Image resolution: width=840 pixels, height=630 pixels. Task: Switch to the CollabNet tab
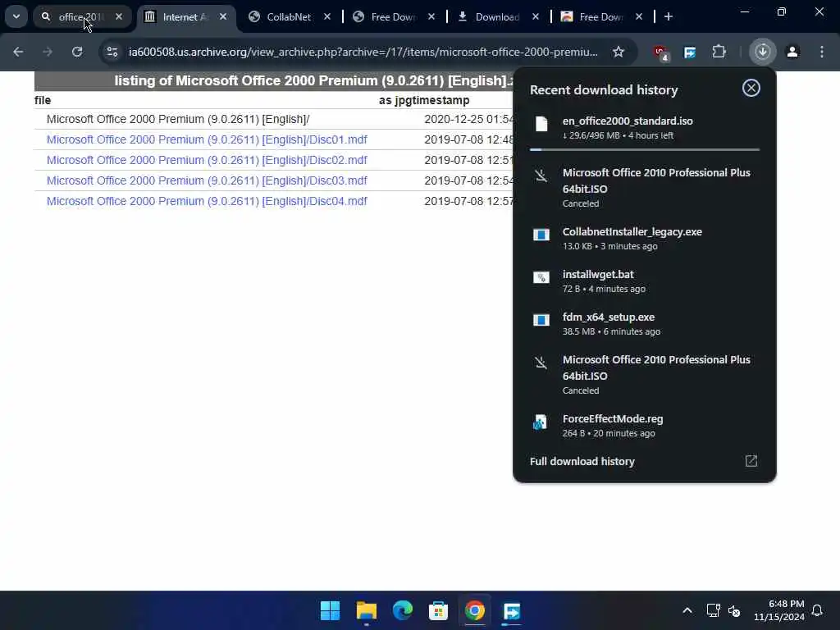click(288, 16)
